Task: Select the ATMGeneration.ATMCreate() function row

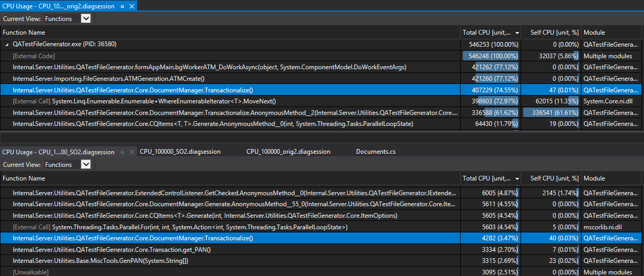Action: pos(320,79)
